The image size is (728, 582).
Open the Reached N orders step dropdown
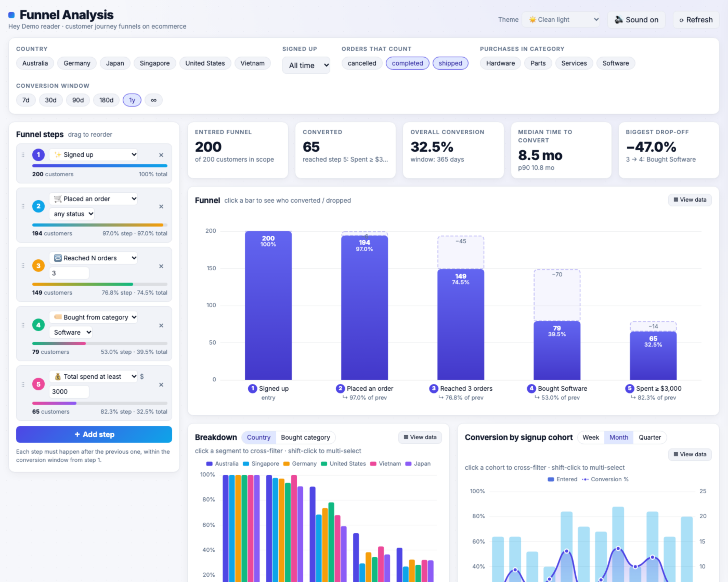click(94, 258)
